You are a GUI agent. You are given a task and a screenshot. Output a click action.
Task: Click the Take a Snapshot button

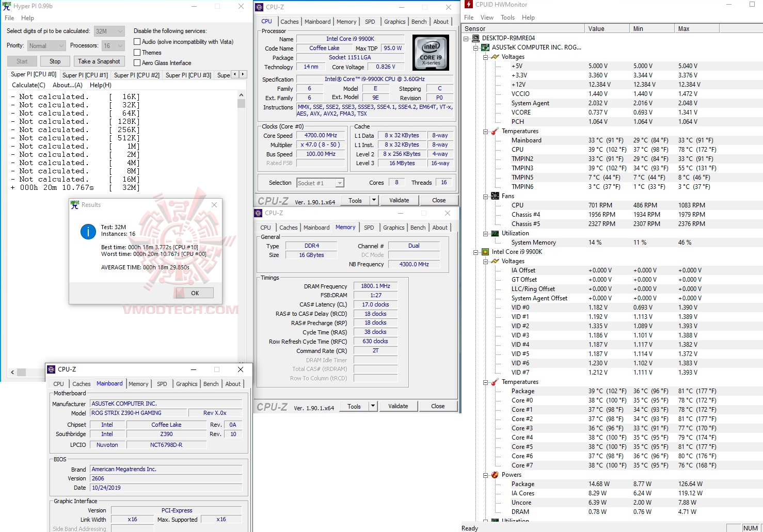(x=99, y=61)
